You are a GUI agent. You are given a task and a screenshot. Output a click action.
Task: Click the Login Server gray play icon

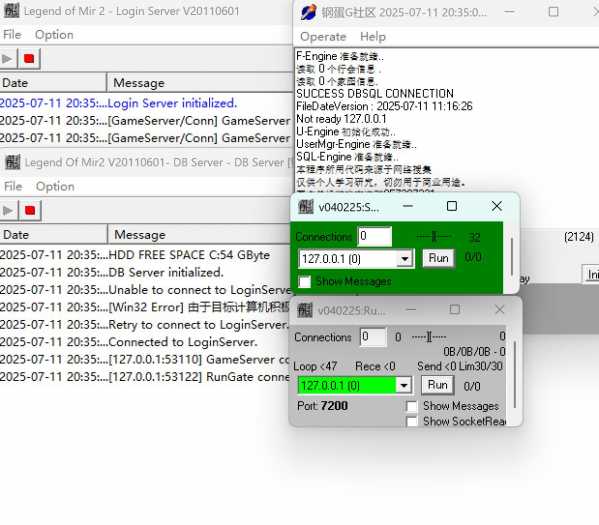[7, 58]
